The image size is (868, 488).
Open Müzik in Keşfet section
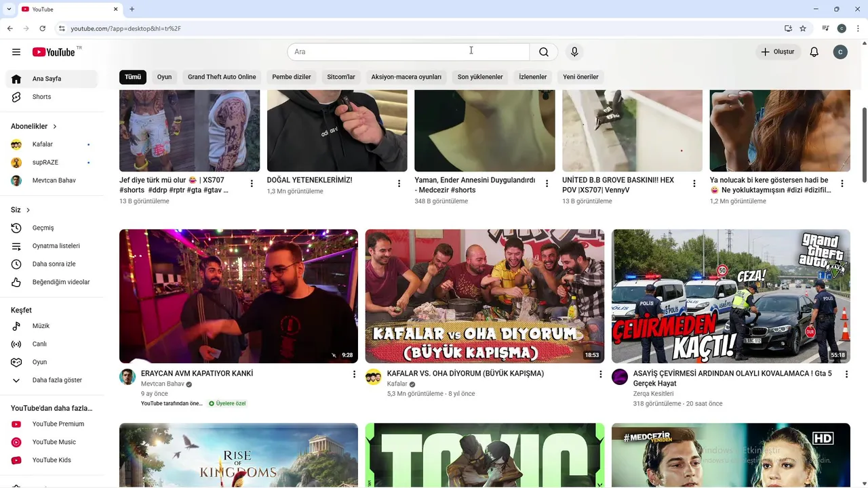52,326
